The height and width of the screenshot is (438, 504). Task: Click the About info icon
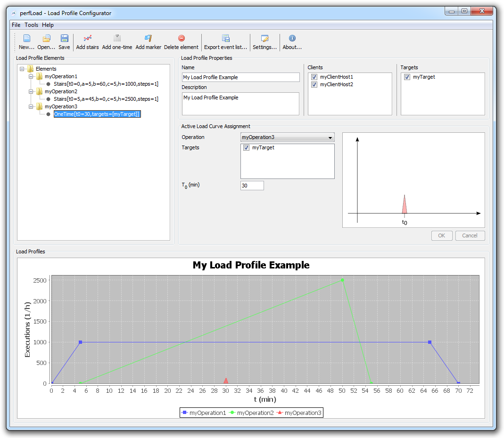[x=292, y=38]
